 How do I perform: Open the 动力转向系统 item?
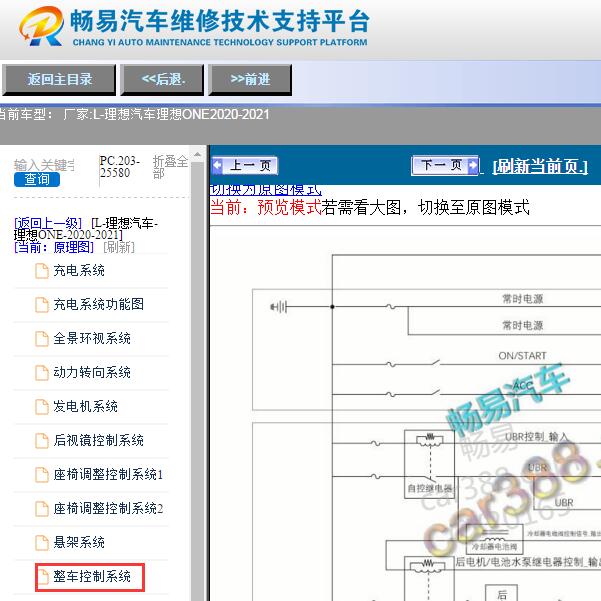click(x=92, y=372)
